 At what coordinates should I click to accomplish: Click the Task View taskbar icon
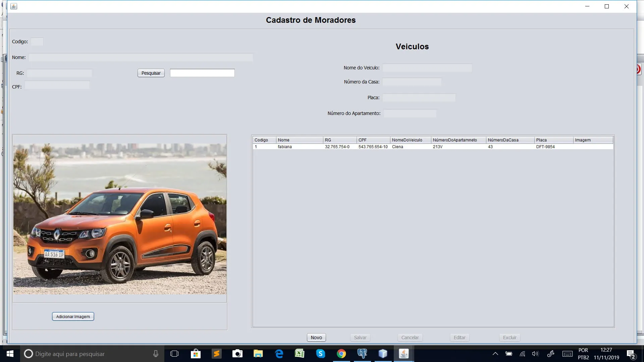pyautogui.click(x=174, y=354)
